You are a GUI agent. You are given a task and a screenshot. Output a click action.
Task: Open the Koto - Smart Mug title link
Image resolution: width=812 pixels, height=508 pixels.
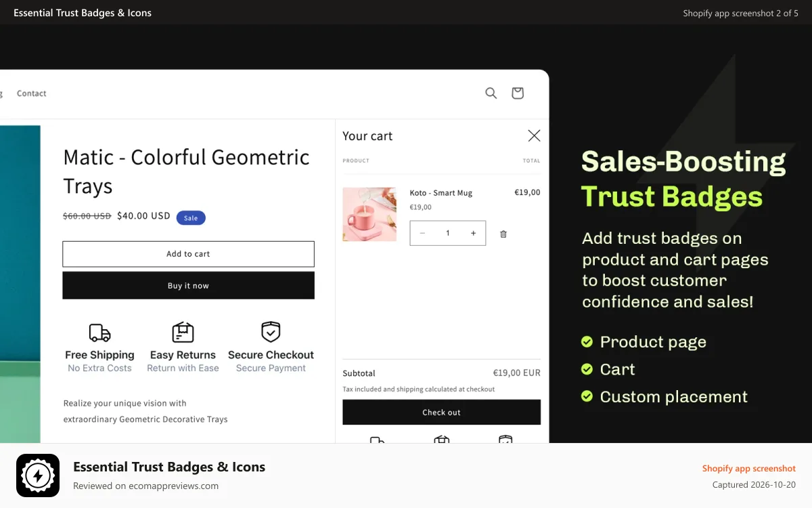[441, 193]
